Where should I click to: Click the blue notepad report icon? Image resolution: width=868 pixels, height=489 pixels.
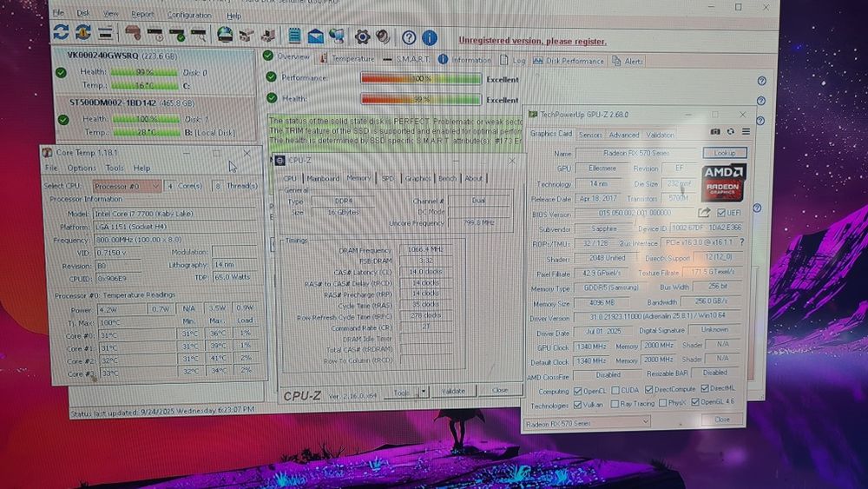tap(294, 36)
